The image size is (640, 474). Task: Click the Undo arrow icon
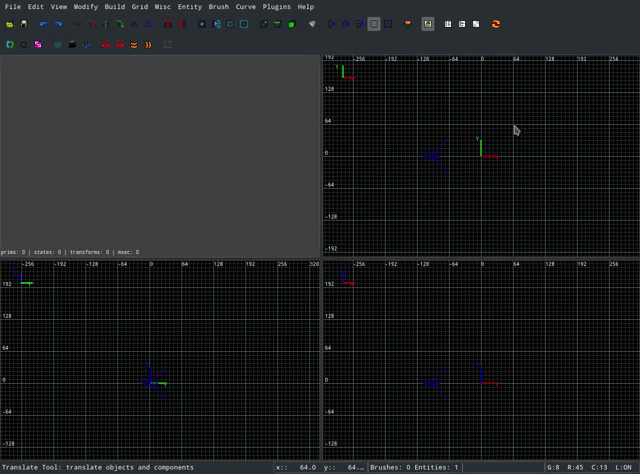coord(44,24)
